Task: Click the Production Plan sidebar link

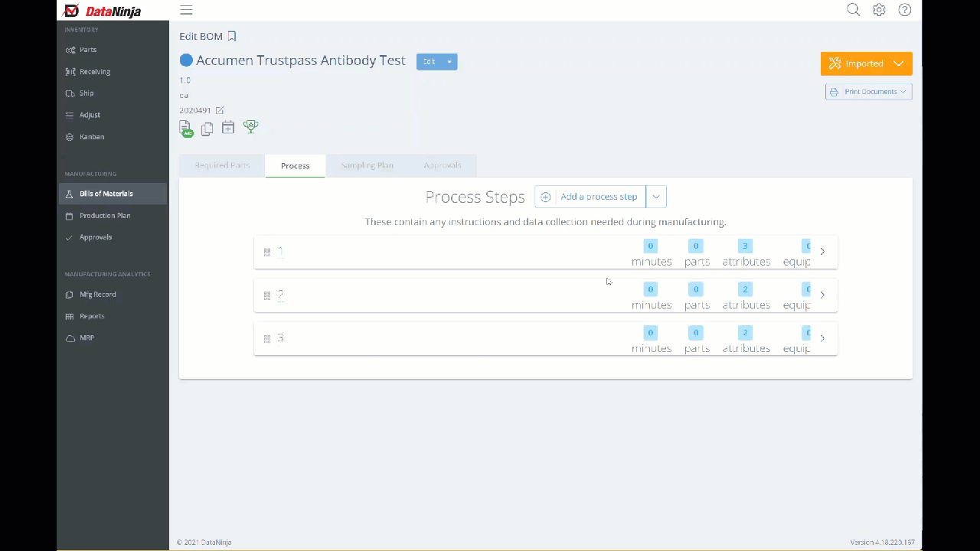Action: click(x=105, y=216)
